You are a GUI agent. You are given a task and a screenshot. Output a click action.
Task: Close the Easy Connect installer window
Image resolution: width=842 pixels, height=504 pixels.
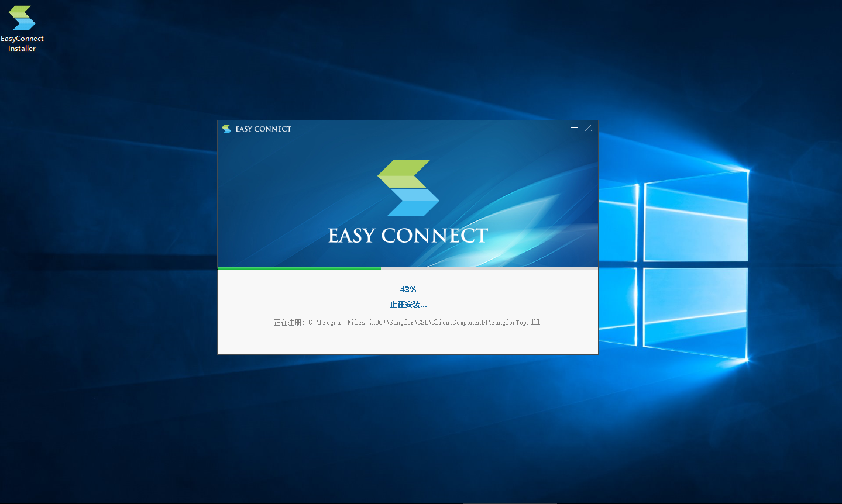tap(589, 127)
